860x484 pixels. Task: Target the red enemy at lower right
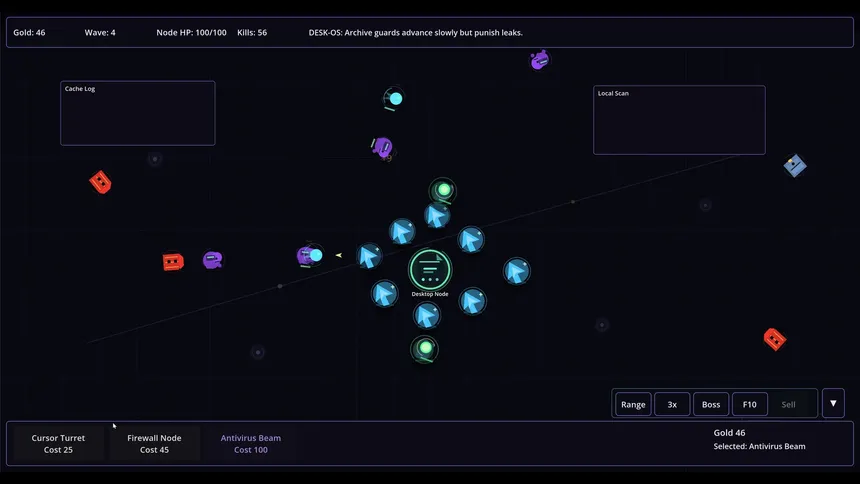tap(774, 340)
